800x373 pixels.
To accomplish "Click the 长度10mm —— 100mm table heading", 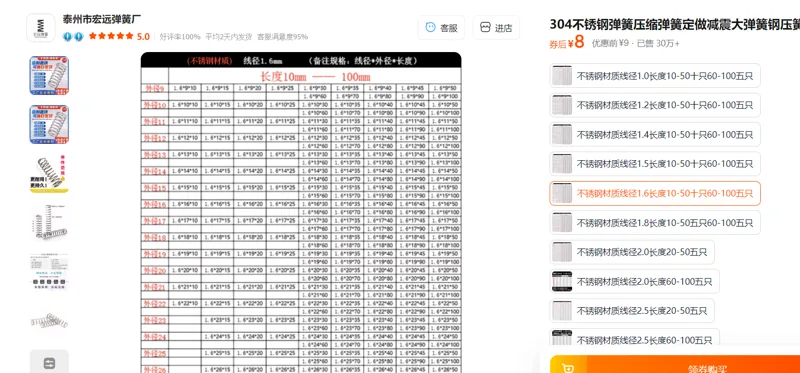I will (315, 77).
